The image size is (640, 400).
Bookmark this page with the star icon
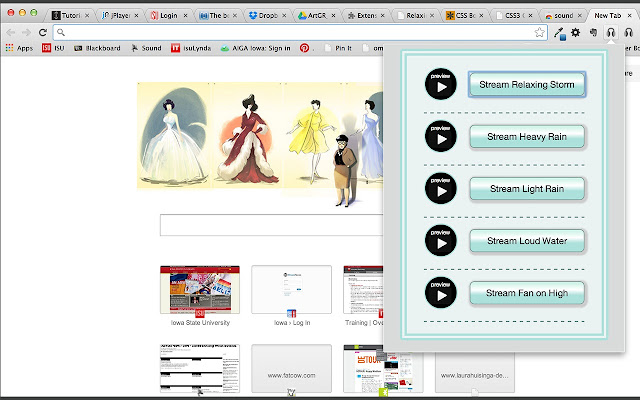coord(539,32)
